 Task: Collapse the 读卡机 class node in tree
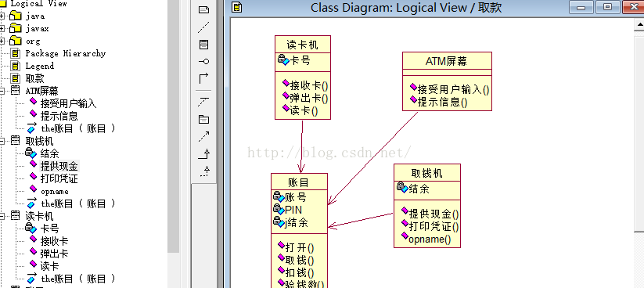pyautogui.click(x=2, y=216)
